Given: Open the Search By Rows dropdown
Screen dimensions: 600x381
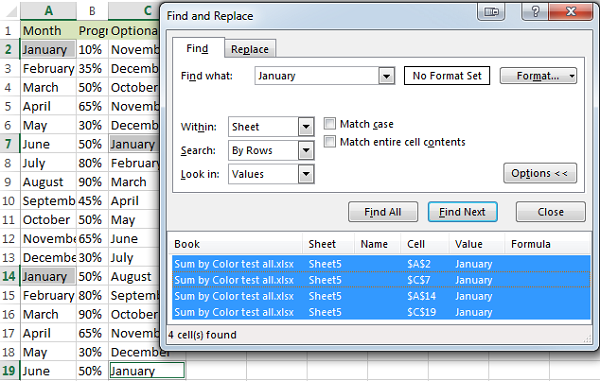Looking at the screenshot, I should pos(306,150).
